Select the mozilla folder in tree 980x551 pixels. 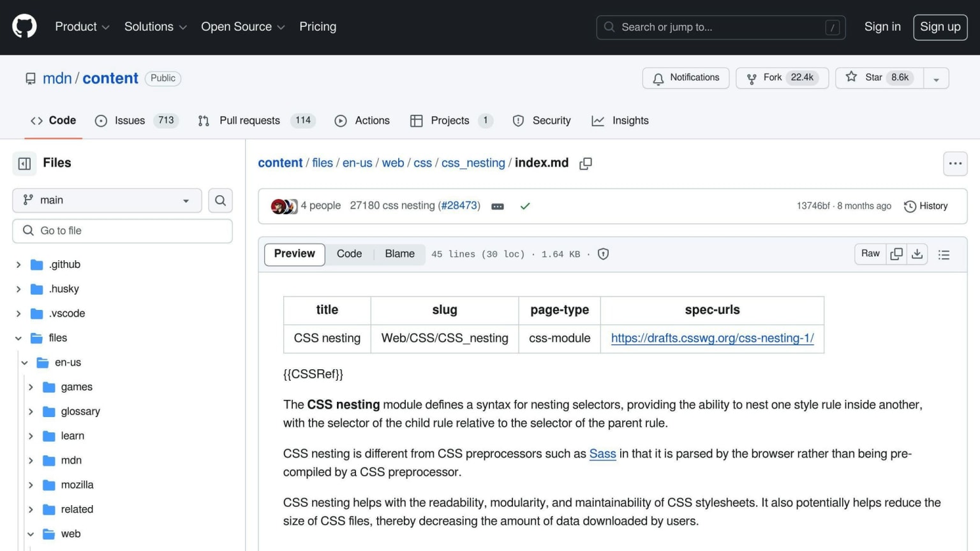[77, 485]
